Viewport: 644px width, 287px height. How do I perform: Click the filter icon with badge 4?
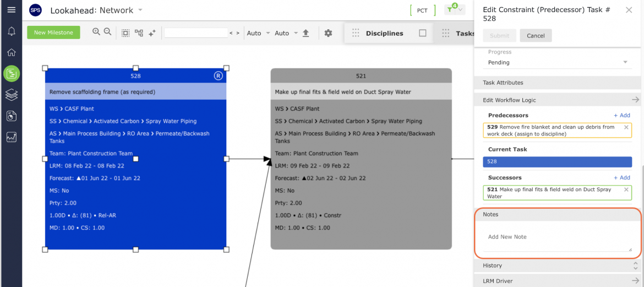click(454, 9)
